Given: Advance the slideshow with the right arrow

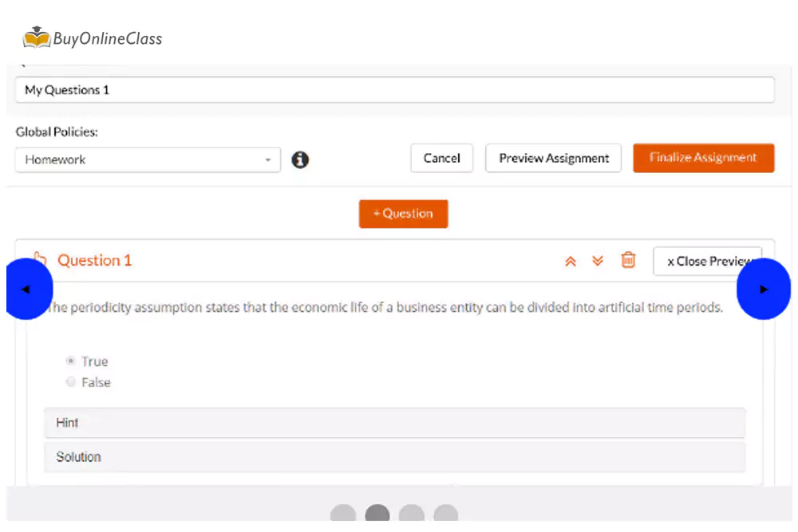Looking at the screenshot, I should [x=764, y=289].
